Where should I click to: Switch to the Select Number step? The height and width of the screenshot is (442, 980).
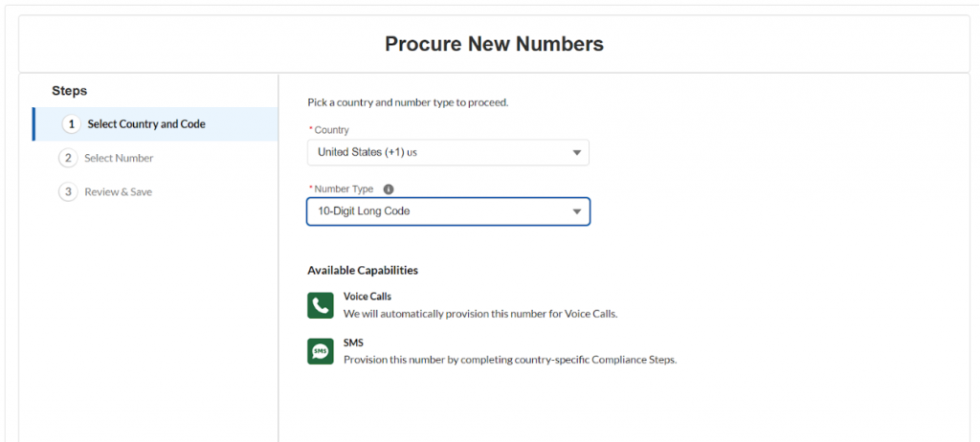119,158
